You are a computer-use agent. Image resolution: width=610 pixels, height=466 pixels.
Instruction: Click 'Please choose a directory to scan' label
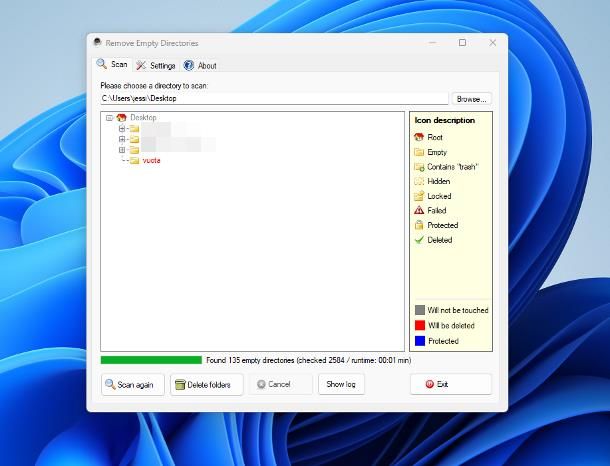point(154,86)
